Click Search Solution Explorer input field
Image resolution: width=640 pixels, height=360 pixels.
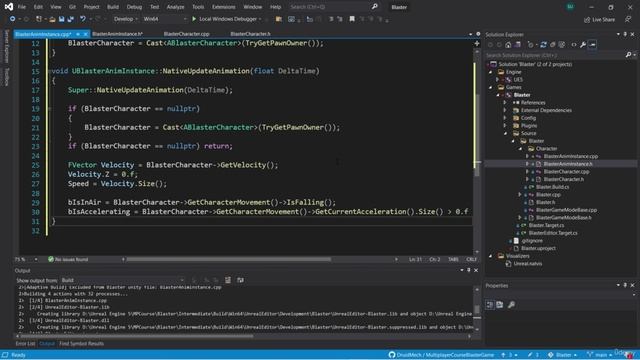click(555, 55)
